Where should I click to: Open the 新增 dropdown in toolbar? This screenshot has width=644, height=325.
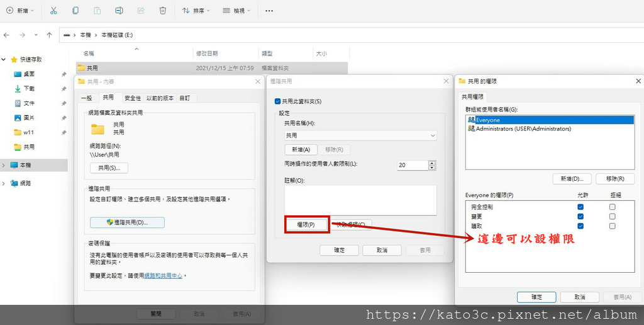[20, 11]
